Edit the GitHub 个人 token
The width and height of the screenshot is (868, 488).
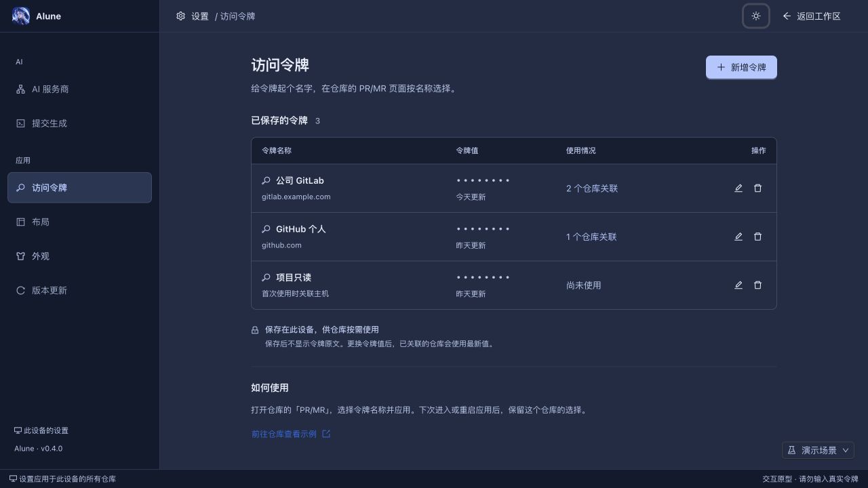[738, 237]
